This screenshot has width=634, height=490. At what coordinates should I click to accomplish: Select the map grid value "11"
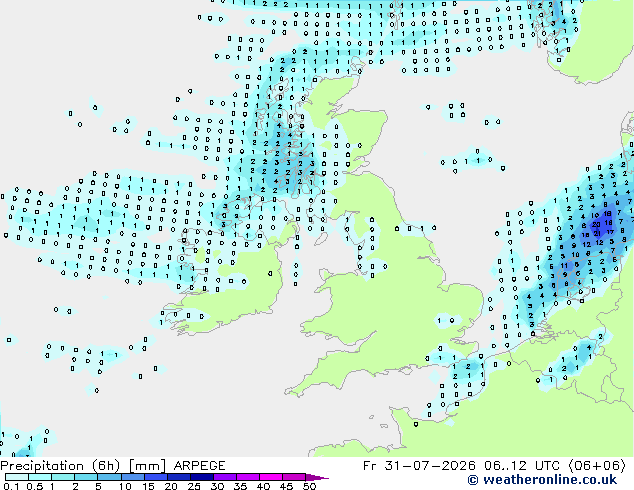564,266
